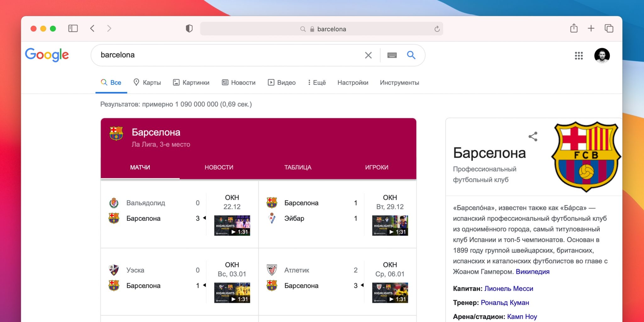Share the Барселона knowledge panel
The height and width of the screenshot is (322, 644).
(533, 136)
